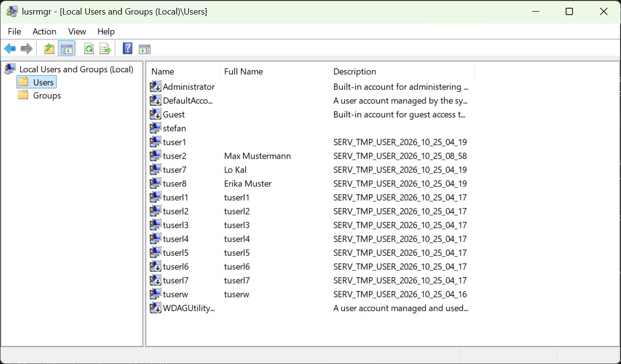Viewport: 621px width, 364px height.
Task: Go up one level using the folder icon
Action: click(x=49, y=49)
